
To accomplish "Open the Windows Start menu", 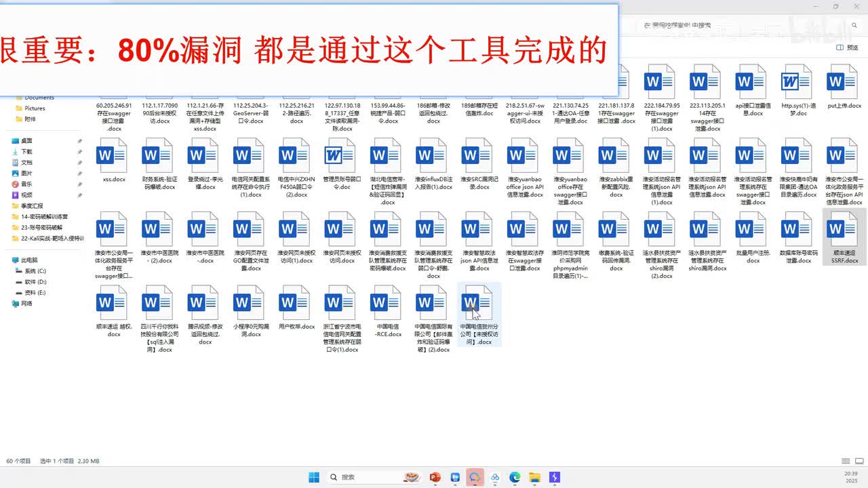I will click(x=314, y=477).
